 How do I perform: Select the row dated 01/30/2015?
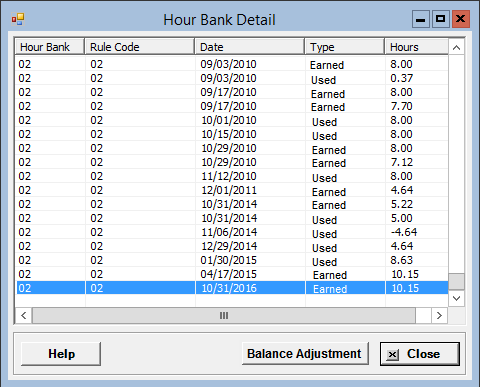pyautogui.click(x=232, y=260)
